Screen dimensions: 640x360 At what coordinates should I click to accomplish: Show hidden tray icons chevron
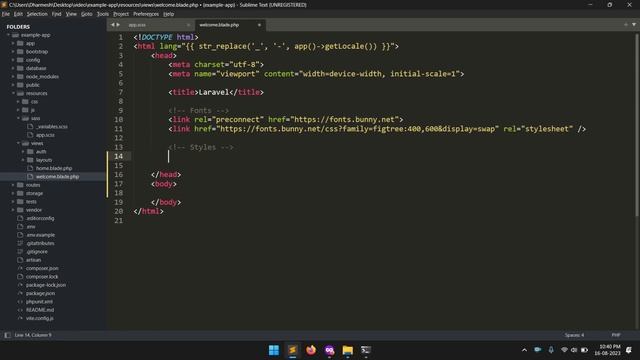[x=524, y=350]
